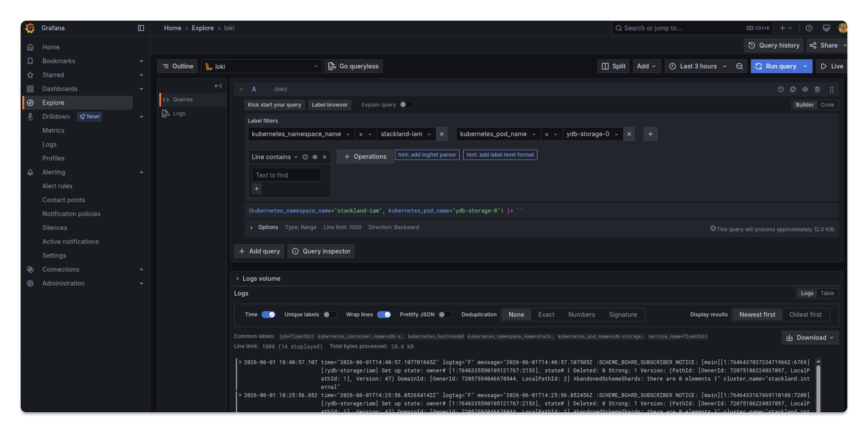Collapse the outline pane arrow icon
The height and width of the screenshot is (433, 868).
click(218, 86)
